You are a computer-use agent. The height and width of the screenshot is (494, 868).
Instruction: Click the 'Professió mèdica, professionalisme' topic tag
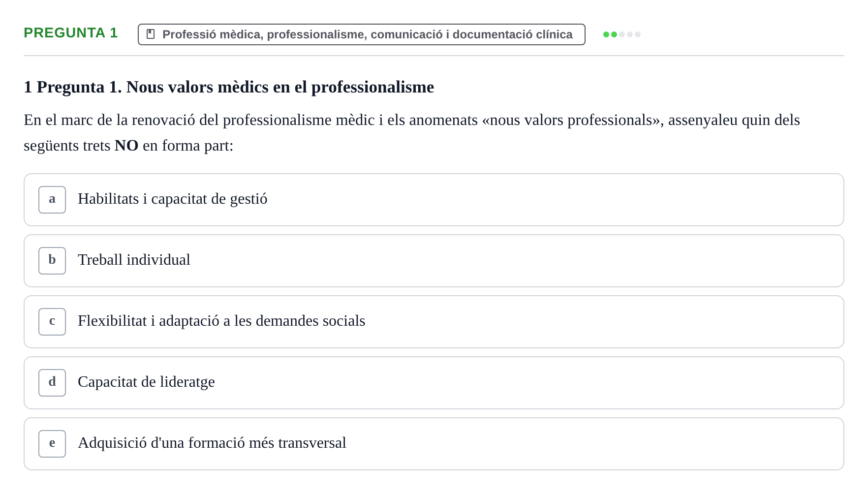pos(362,34)
